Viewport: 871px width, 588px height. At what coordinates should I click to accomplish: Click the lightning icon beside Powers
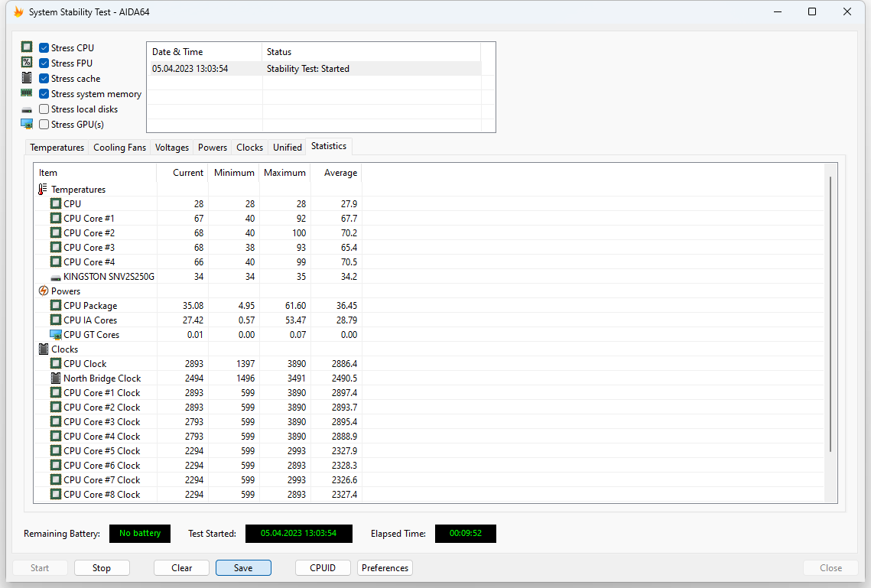pyautogui.click(x=44, y=291)
